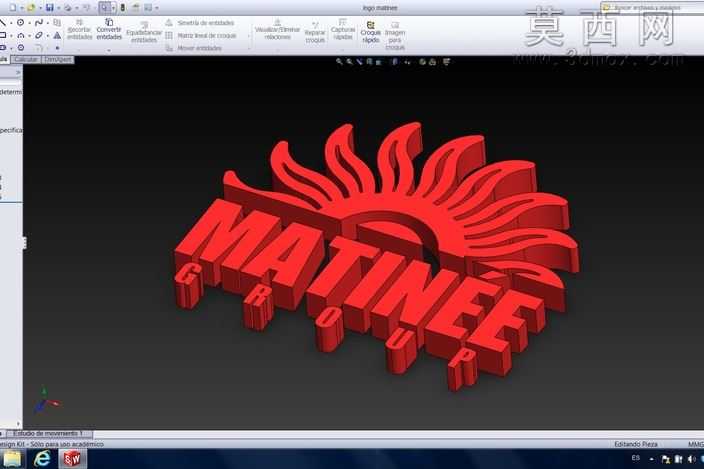
Task: Click the volume speaker tray icon
Action: click(691, 459)
